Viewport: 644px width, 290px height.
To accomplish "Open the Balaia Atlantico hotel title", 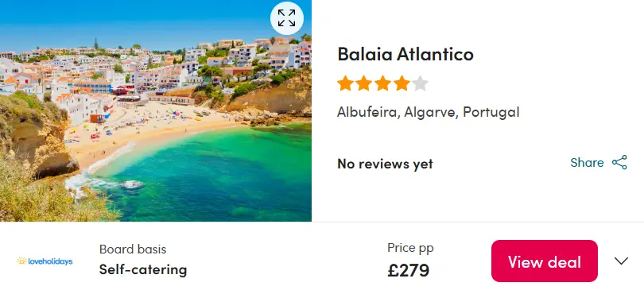I will click(x=405, y=54).
